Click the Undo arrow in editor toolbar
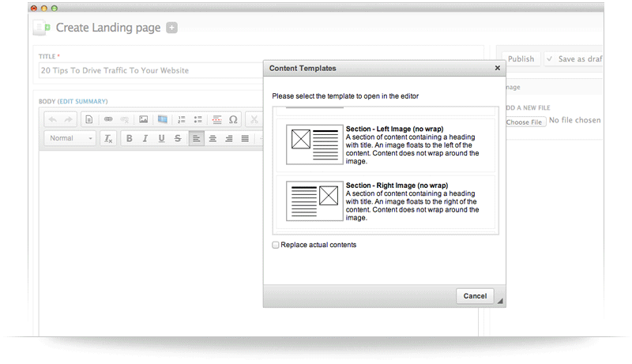Image resolution: width=632 pixels, height=364 pixels. pos(52,119)
